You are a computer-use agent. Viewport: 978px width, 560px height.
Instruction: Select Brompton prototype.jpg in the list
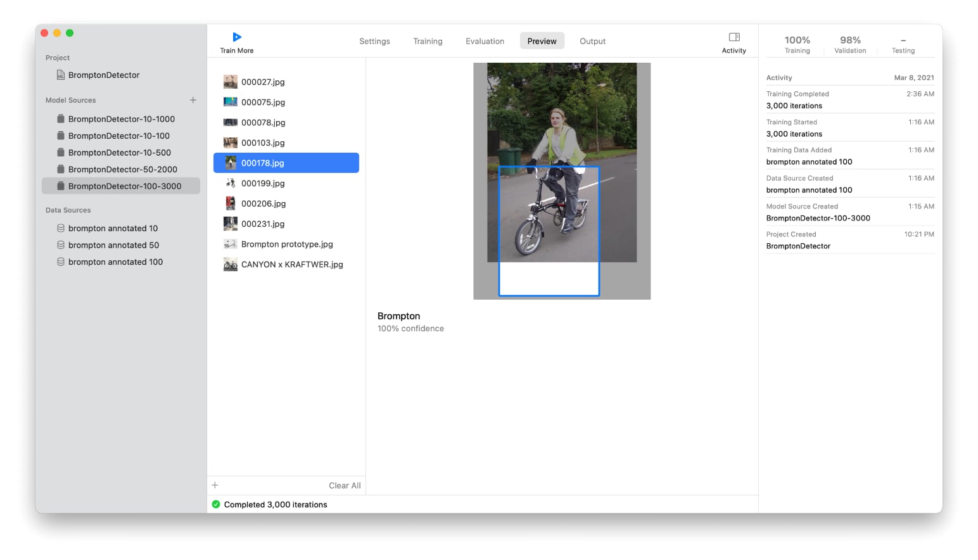click(x=286, y=244)
